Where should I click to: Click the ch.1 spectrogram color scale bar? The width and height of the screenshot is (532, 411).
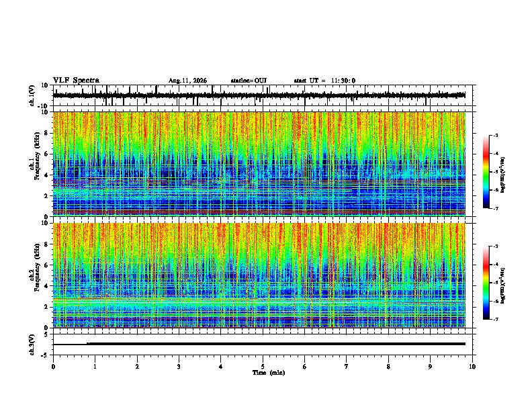(486, 172)
